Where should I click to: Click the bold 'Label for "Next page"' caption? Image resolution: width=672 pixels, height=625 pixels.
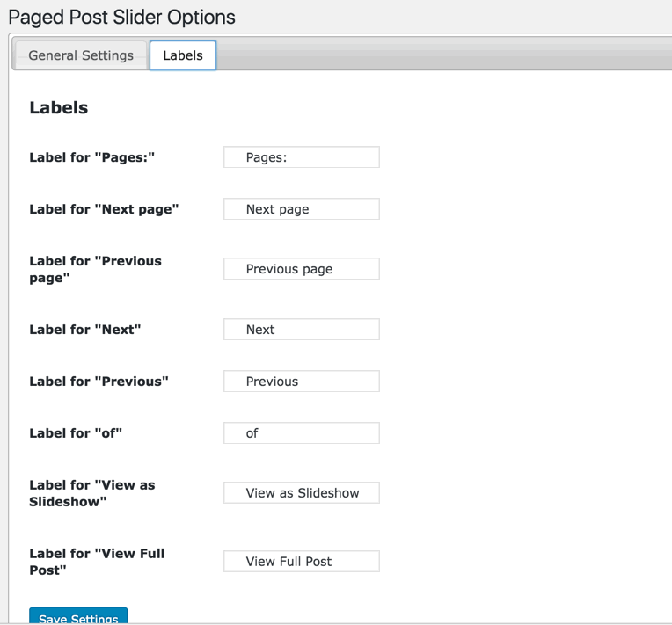(104, 209)
